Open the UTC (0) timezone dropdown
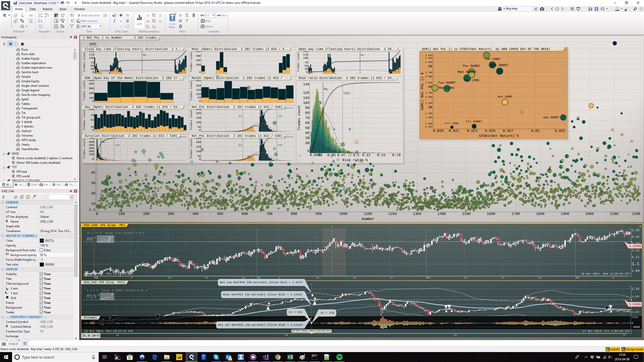Viewport: 644px width, 362px height. click(100, 26)
